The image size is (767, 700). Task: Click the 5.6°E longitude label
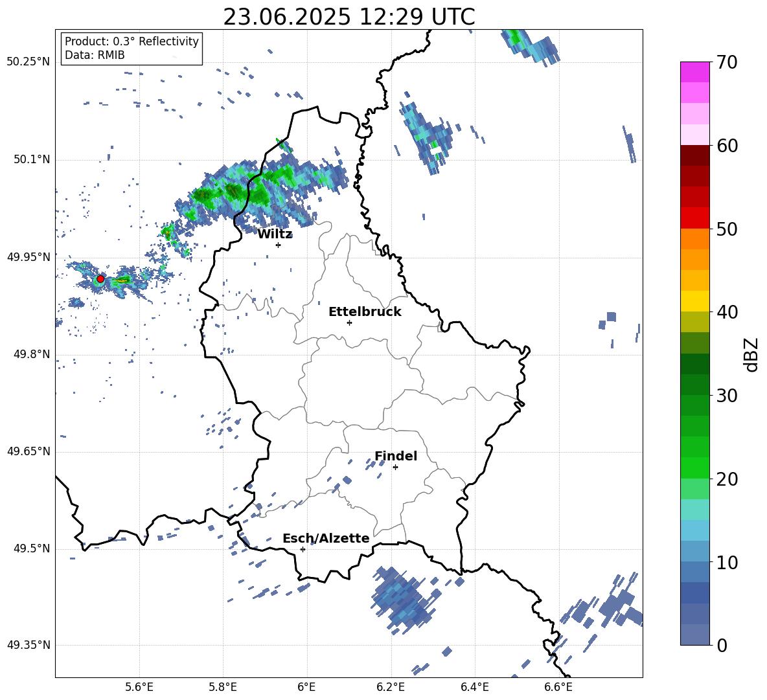[139, 687]
